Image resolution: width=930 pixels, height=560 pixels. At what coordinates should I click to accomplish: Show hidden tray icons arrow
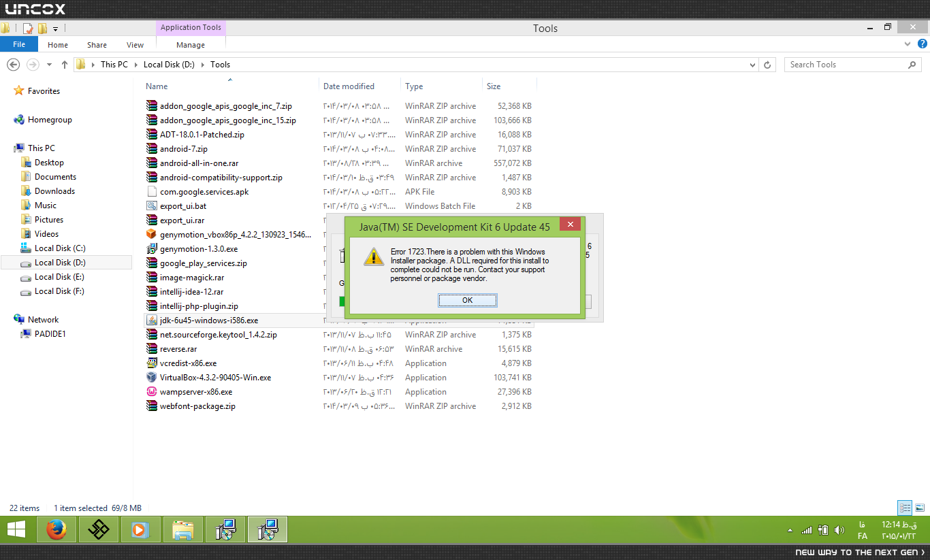tap(790, 530)
